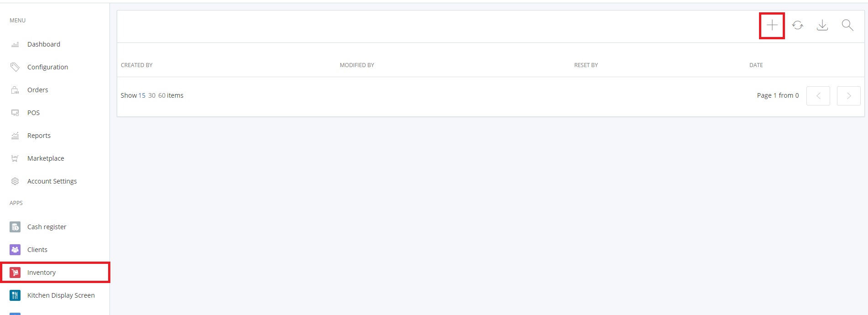Click the Cash register app icon
Image resolution: width=868 pixels, height=315 pixels.
pyautogui.click(x=15, y=227)
